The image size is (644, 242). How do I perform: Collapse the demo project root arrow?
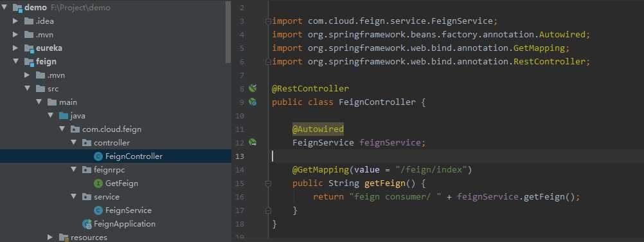pos(4,8)
